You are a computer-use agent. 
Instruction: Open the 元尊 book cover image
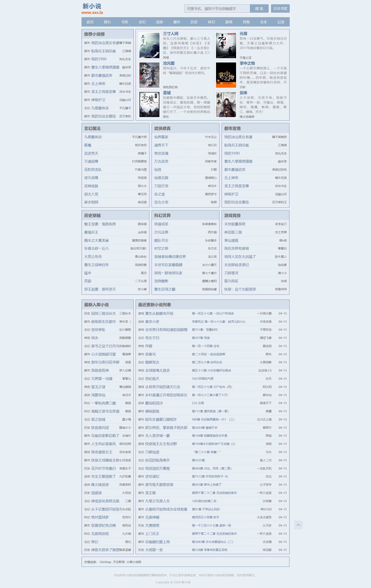pyautogui.click(x=226, y=45)
